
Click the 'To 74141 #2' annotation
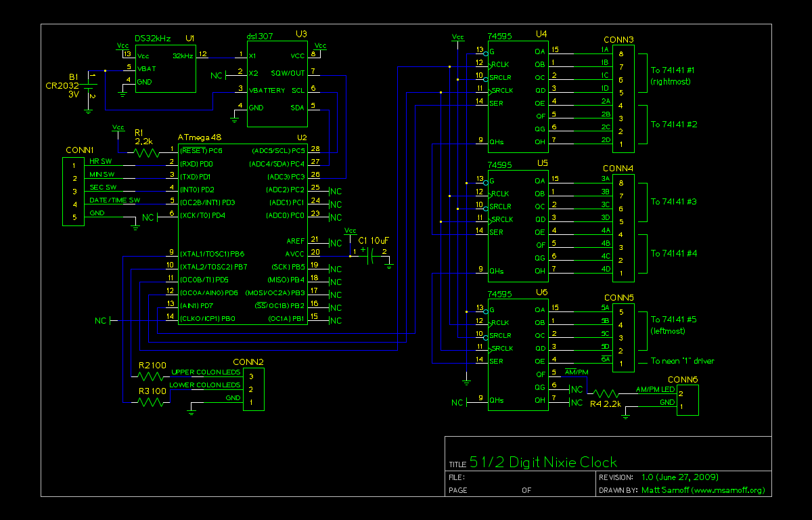point(674,125)
